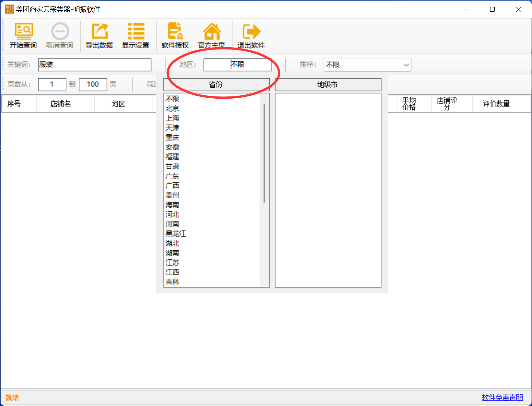Select 贵州 in the province list

[173, 195]
